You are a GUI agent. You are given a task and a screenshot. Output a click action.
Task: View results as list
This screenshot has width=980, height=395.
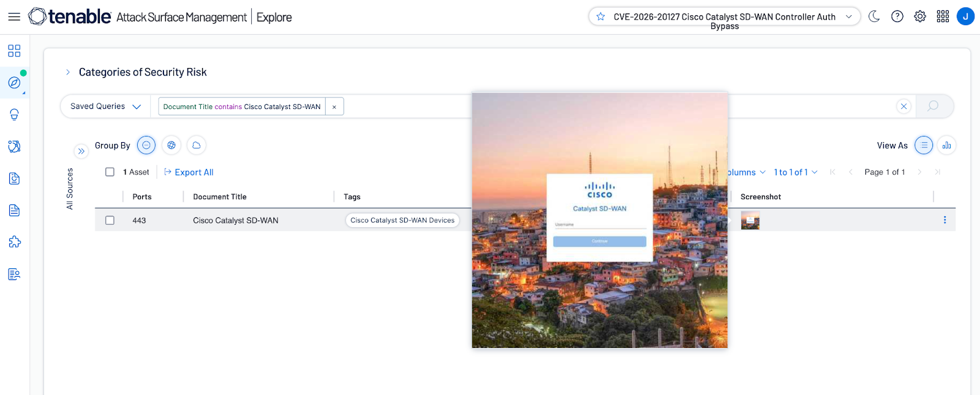pos(924,145)
